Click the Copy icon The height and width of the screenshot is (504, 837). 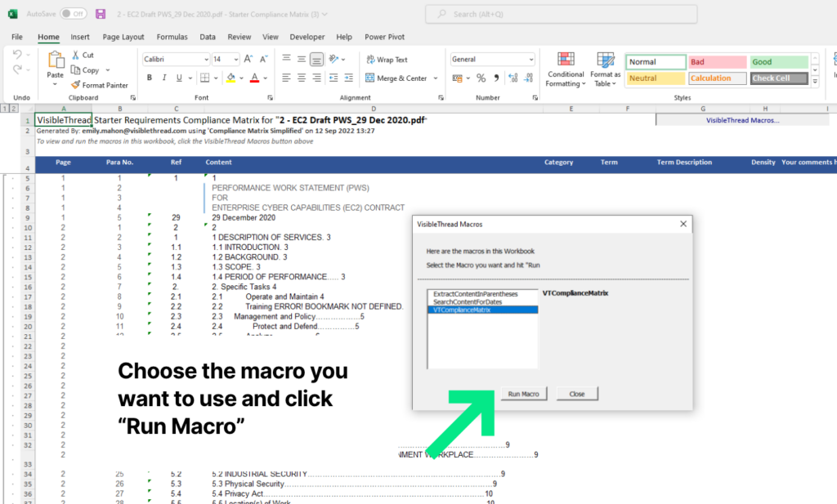[76, 70]
